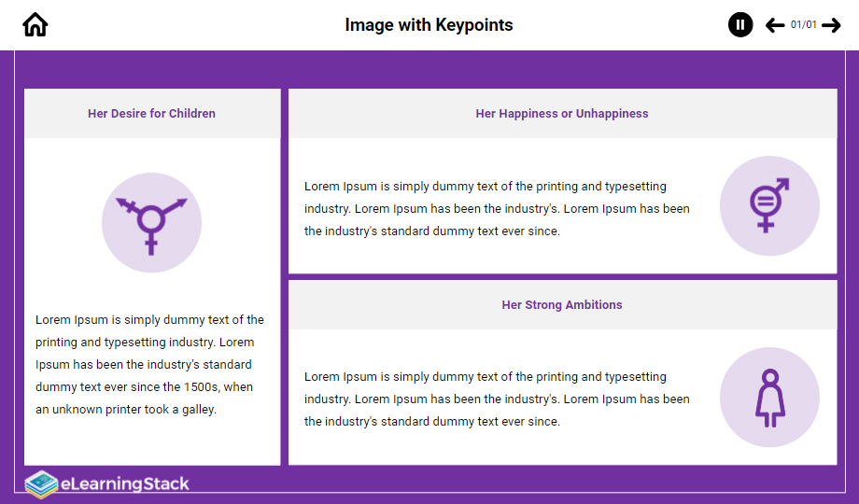Click the Home icon
Viewport: 859px width, 504px height.
pyautogui.click(x=35, y=25)
